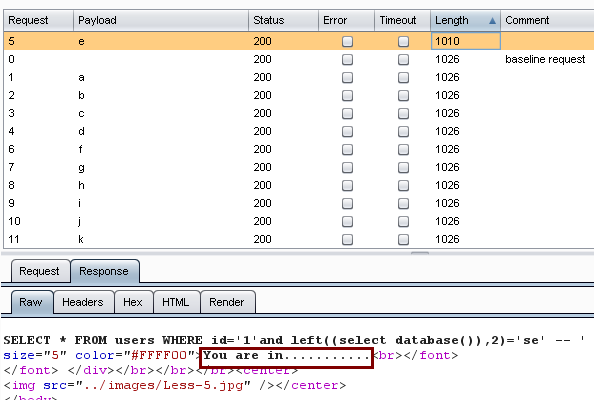Sort results by Length column header
Viewport: 594px width, 400px height.
click(465, 20)
